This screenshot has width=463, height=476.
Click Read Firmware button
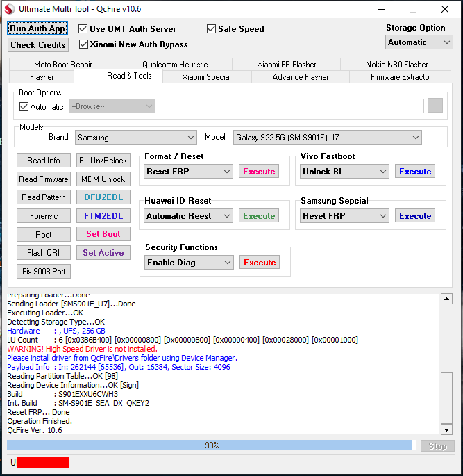point(44,179)
